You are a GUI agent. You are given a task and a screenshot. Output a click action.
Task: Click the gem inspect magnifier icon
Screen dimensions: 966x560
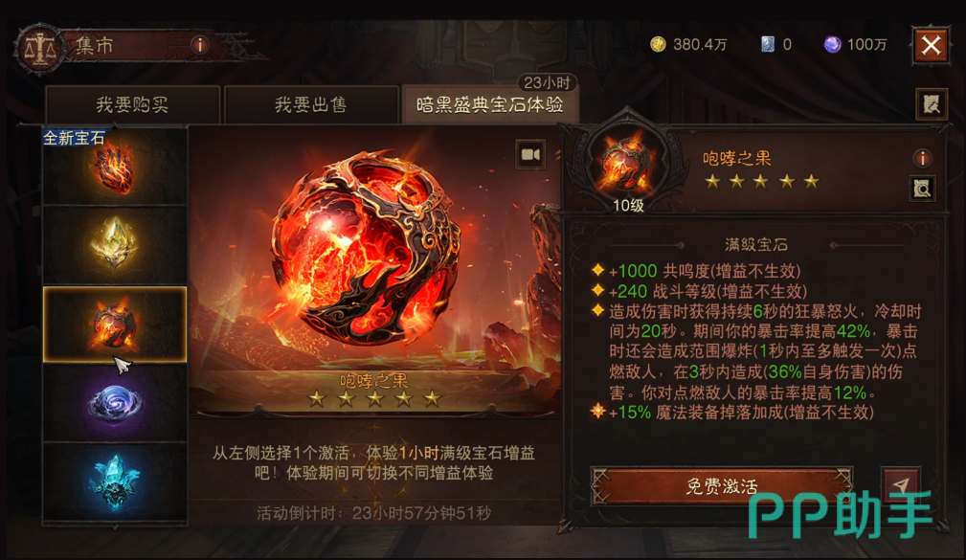[x=922, y=189]
